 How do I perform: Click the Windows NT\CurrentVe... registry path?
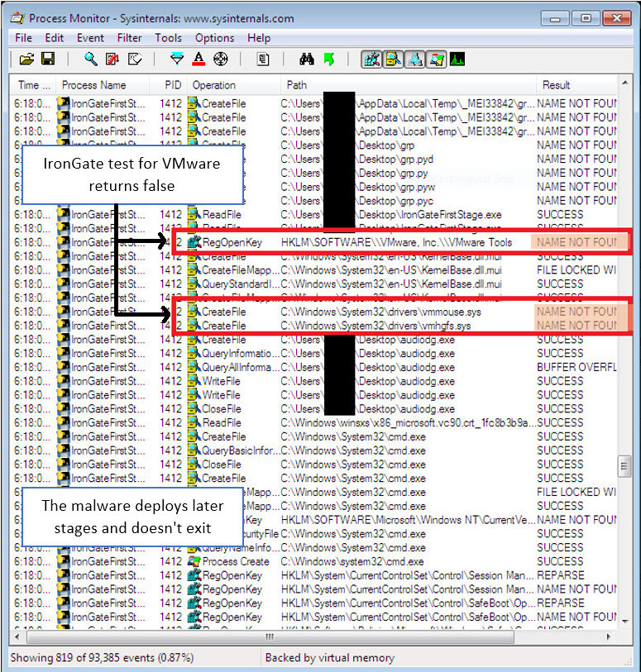pyautogui.click(x=408, y=520)
